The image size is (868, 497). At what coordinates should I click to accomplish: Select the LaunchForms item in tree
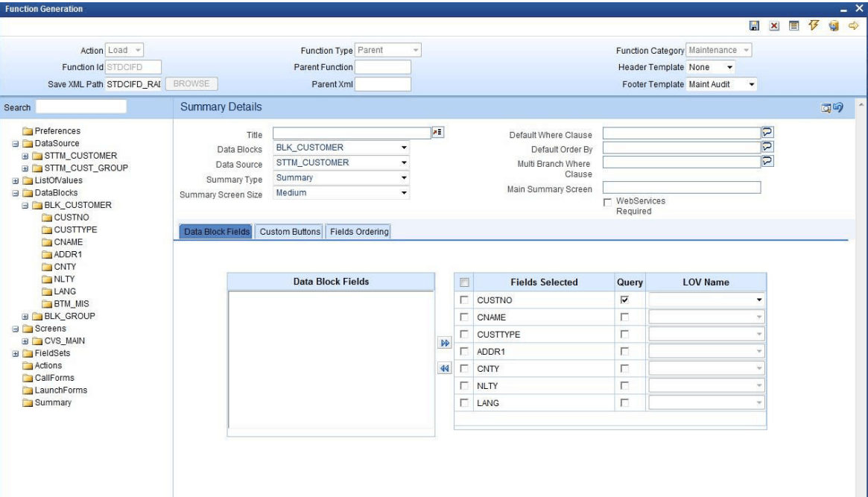pyautogui.click(x=61, y=390)
